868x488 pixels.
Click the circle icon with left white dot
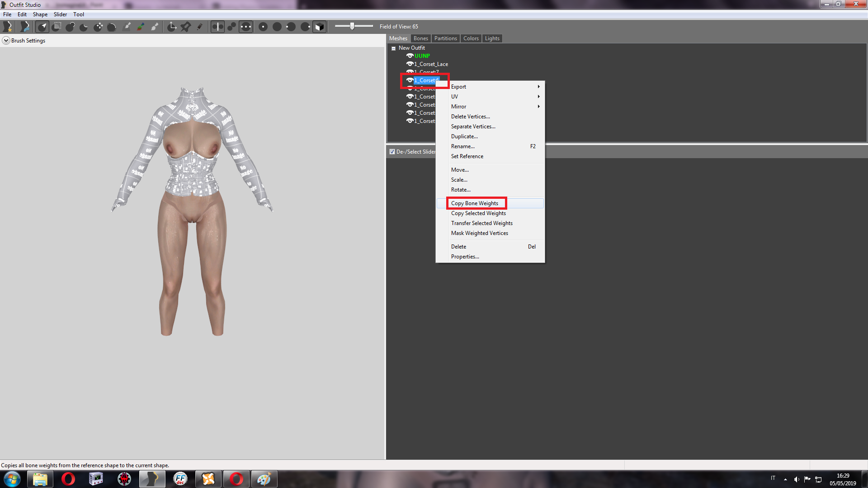click(x=291, y=27)
